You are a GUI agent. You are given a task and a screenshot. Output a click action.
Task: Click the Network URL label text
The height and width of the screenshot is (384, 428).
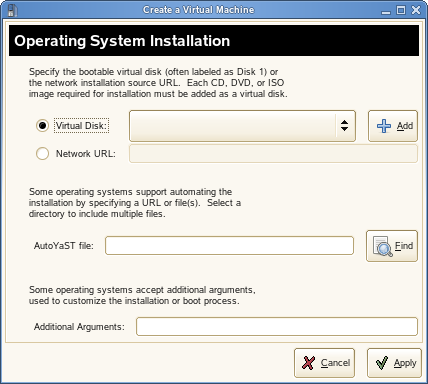coord(86,154)
